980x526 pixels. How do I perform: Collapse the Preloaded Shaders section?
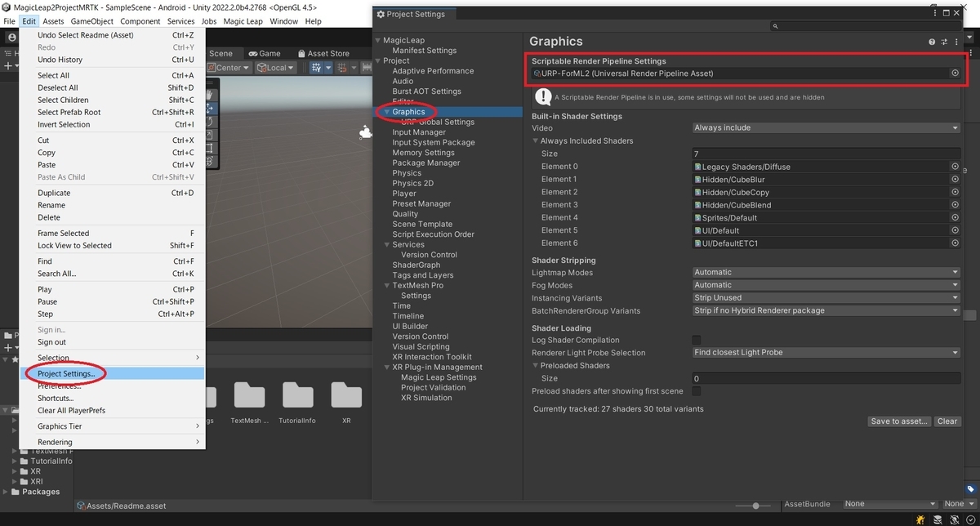click(x=536, y=366)
